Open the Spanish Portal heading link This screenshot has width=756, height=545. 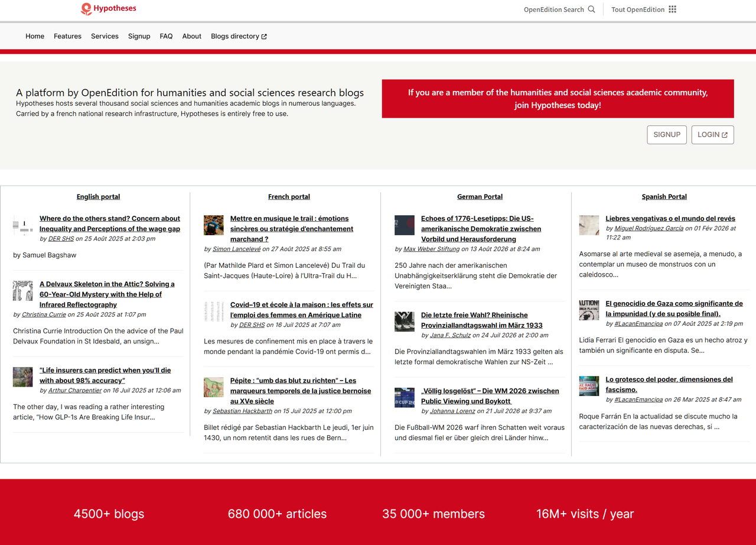[x=664, y=197]
